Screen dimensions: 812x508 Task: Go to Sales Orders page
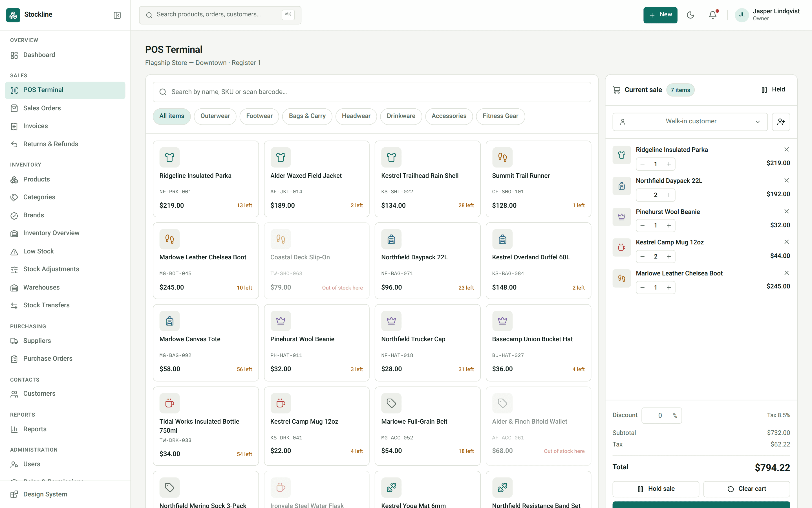pos(65,108)
